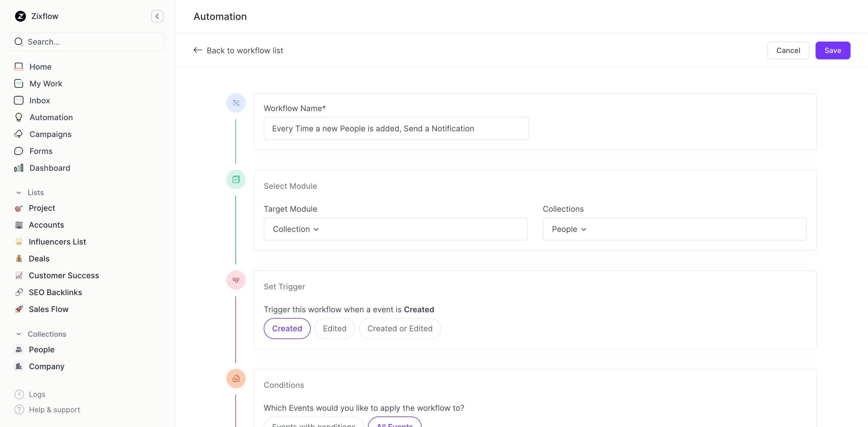Collapse the sidebar with chevron button
Viewport: 868px width, 427px height.
(157, 16)
